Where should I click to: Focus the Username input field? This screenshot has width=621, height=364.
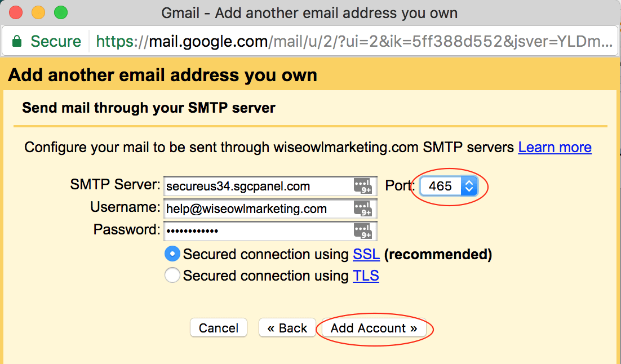(x=254, y=208)
